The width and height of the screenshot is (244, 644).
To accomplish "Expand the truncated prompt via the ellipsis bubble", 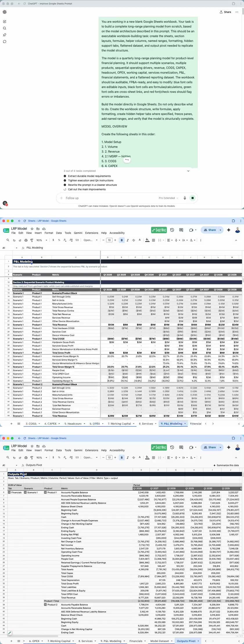I will click(127, 160).
